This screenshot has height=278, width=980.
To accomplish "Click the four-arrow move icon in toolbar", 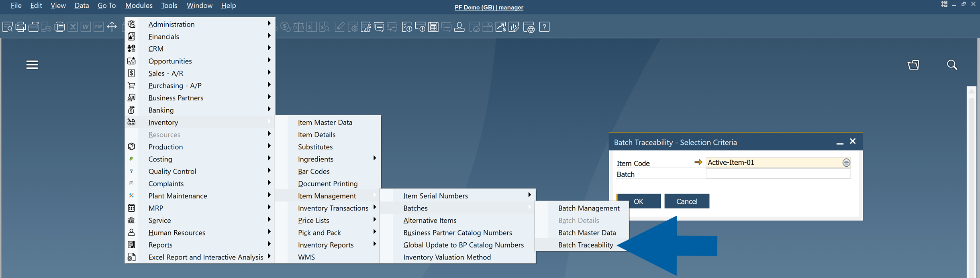I will [x=112, y=27].
